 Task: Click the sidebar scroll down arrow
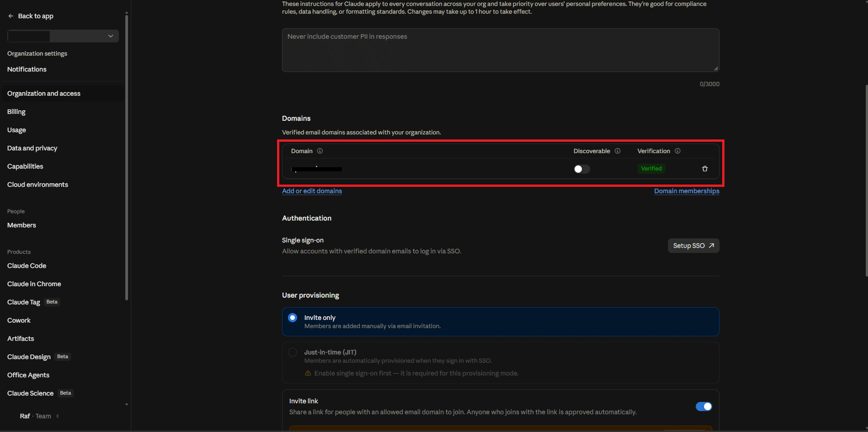click(127, 404)
